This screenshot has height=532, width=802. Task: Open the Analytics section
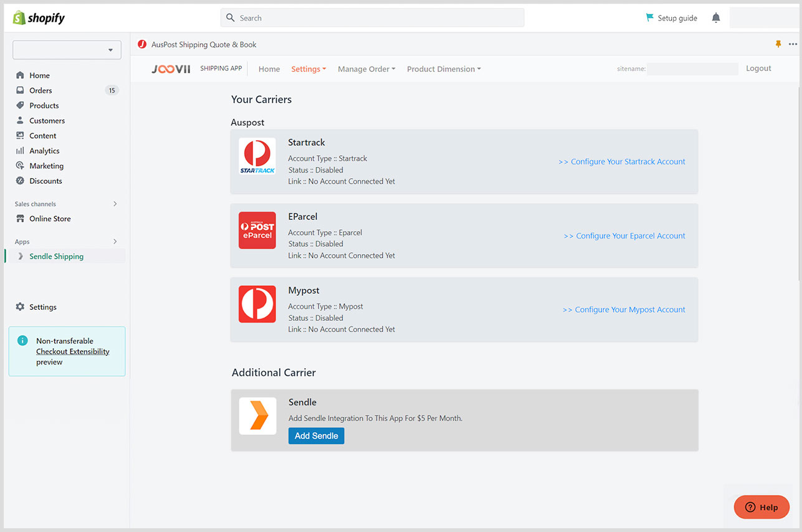tap(45, 150)
